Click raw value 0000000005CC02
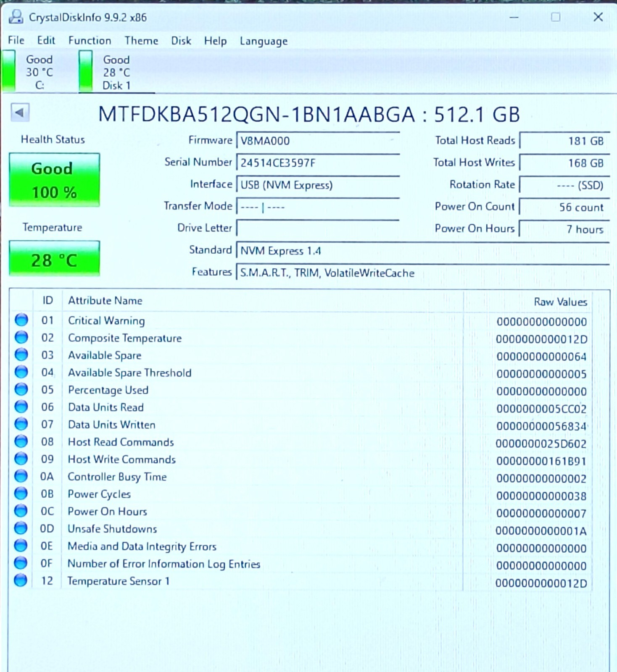Screen dimensions: 617x672 pyautogui.click(x=541, y=409)
